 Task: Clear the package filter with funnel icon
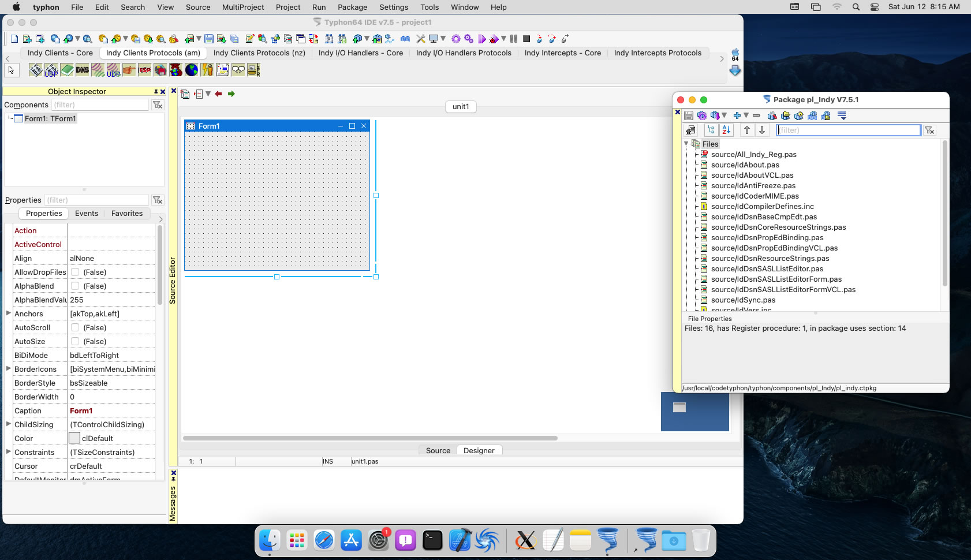click(x=929, y=130)
